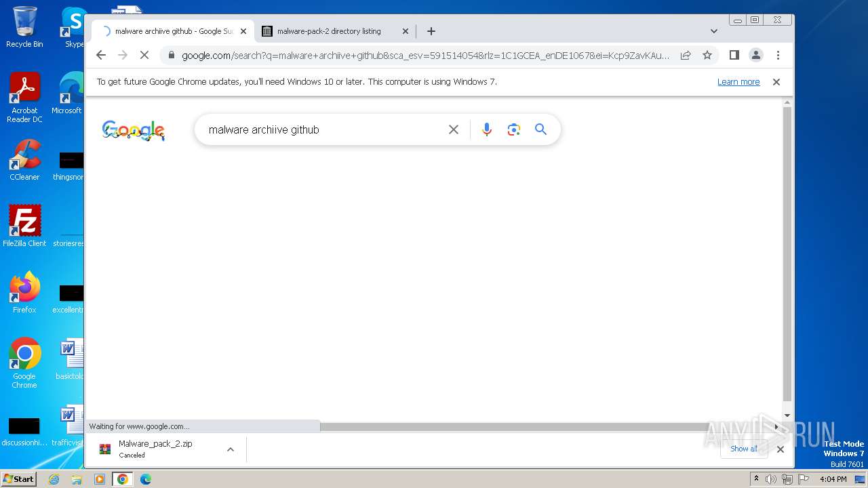Viewport: 868px width, 488px height.
Task: Launch Firefox from the desktop
Action: [x=24, y=293]
